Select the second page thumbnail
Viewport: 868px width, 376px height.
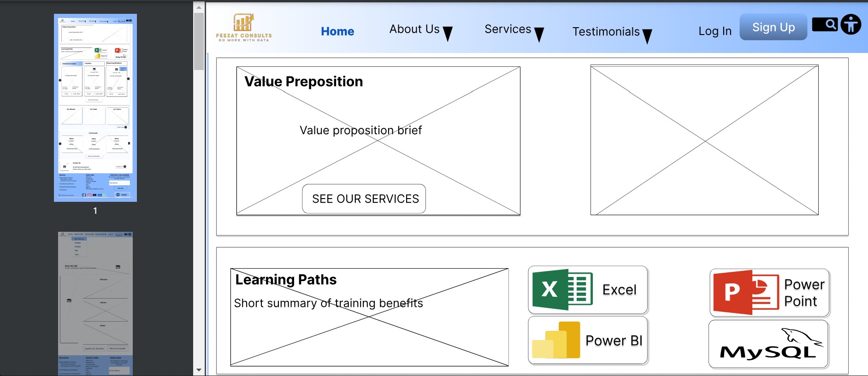[95, 303]
